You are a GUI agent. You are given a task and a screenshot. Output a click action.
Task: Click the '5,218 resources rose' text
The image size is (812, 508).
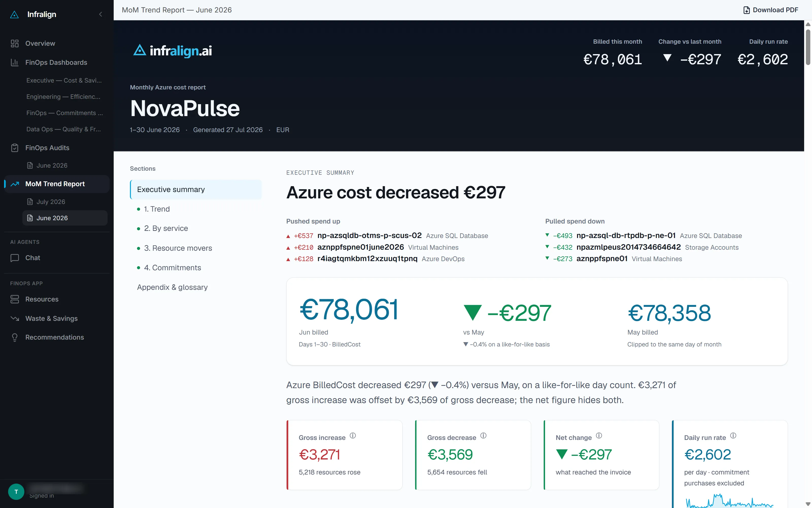(x=330, y=472)
